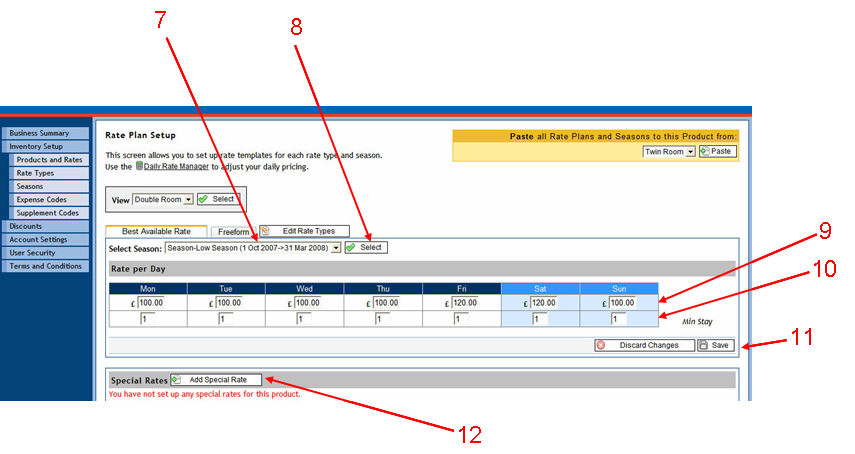Click the Edit Rate Types tab icon

pyautogui.click(x=266, y=231)
